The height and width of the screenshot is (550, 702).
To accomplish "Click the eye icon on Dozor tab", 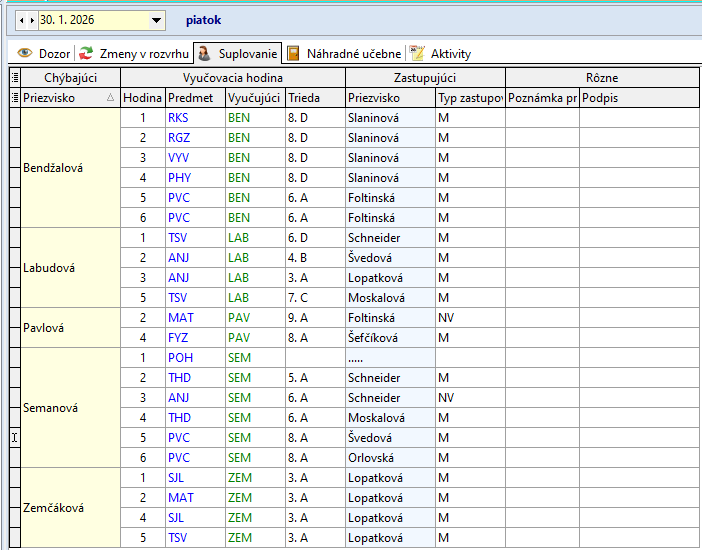I will (x=25, y=53).
